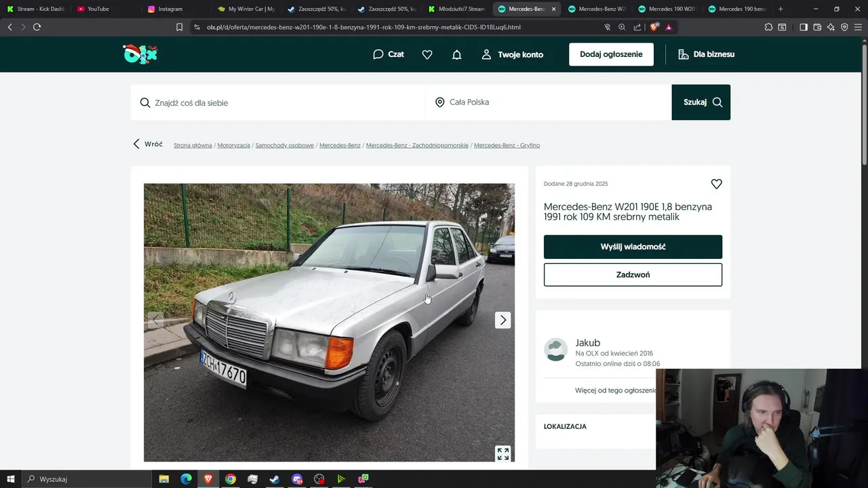Switch to My Winter Car tab

[245, 9]
